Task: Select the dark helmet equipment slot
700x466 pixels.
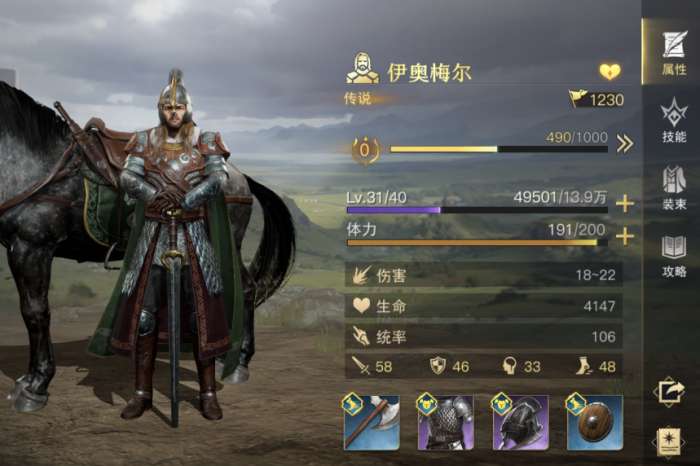Action: pyautogui.click(x=519, y=421)
